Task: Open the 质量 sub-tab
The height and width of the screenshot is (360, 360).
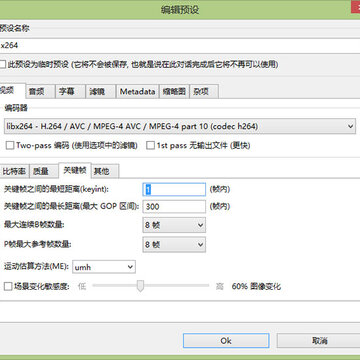Action: tap(44, 171)
